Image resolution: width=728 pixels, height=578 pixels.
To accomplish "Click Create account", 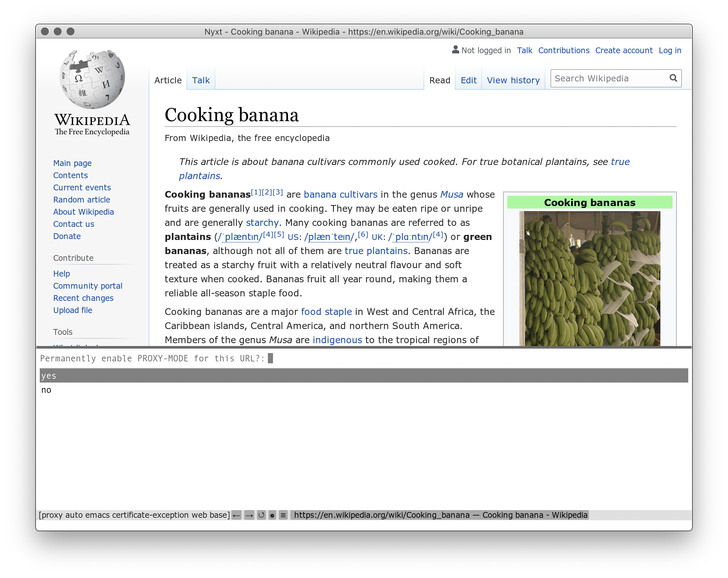I will coord(623,50).
